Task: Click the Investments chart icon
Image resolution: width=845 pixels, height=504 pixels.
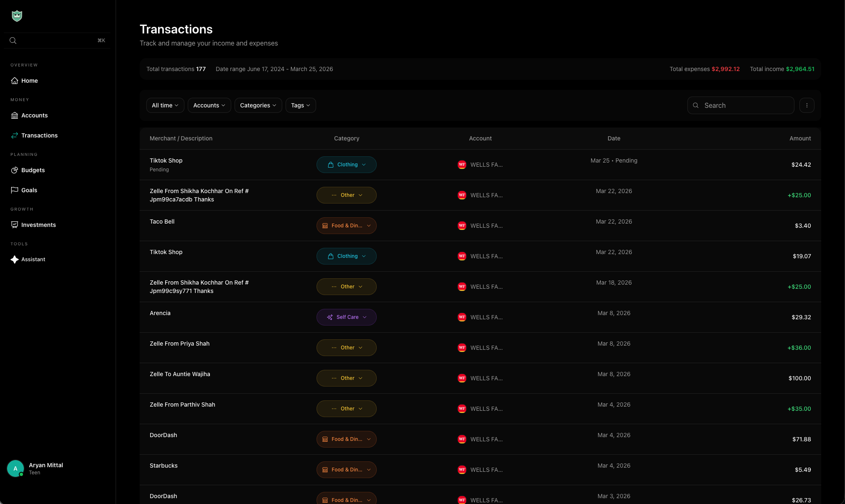Action: pos(15,225)
